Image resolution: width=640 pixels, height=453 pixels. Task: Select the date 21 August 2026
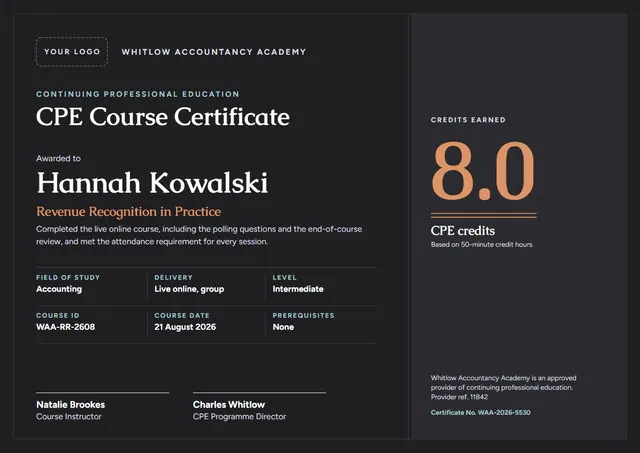(185, 327)
